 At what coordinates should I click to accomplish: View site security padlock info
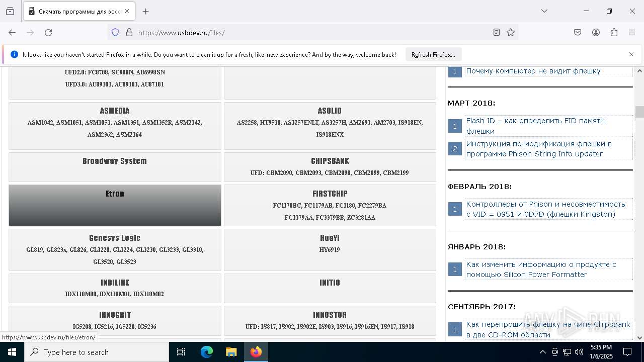click(129, 32)
